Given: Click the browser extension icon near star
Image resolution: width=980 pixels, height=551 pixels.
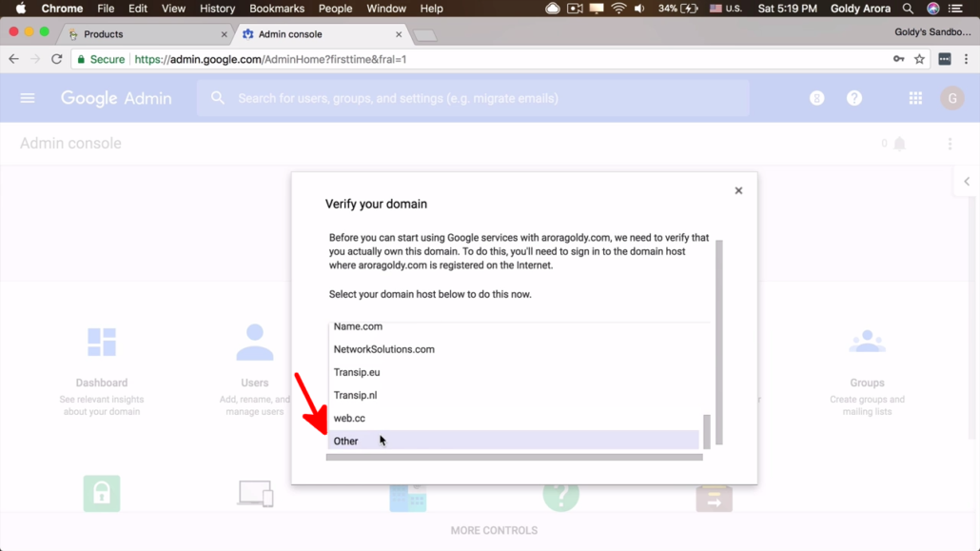Looking at the screenshot, I should [945, 59].
